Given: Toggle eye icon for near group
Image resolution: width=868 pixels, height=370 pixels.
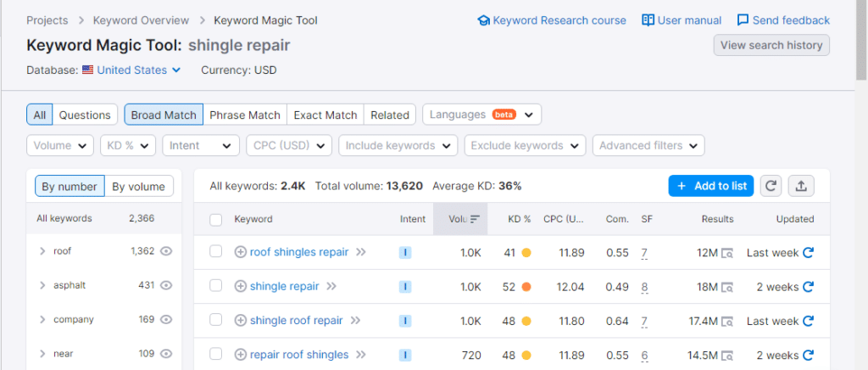Looking at the screenshot, I should click(166, 353).
